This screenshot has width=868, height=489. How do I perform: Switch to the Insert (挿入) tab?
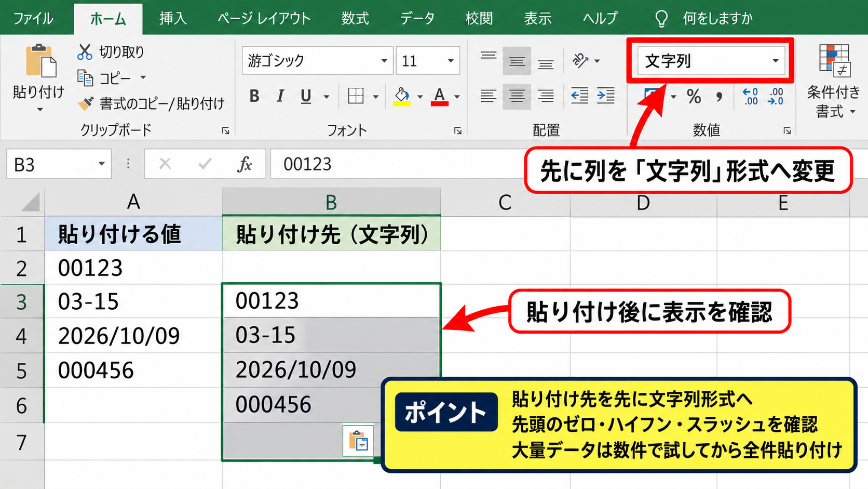(x=173, y=19)
